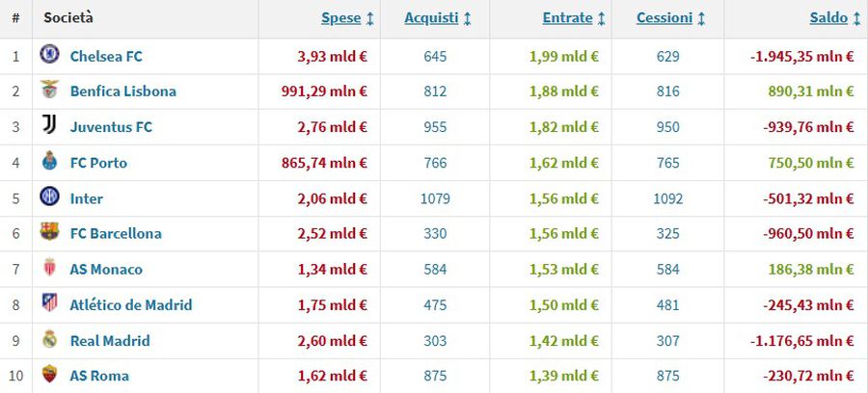The width and height of the screenshot is (868, 393).
Task: Open the AS Roma club link
Action: click(99, 376)
